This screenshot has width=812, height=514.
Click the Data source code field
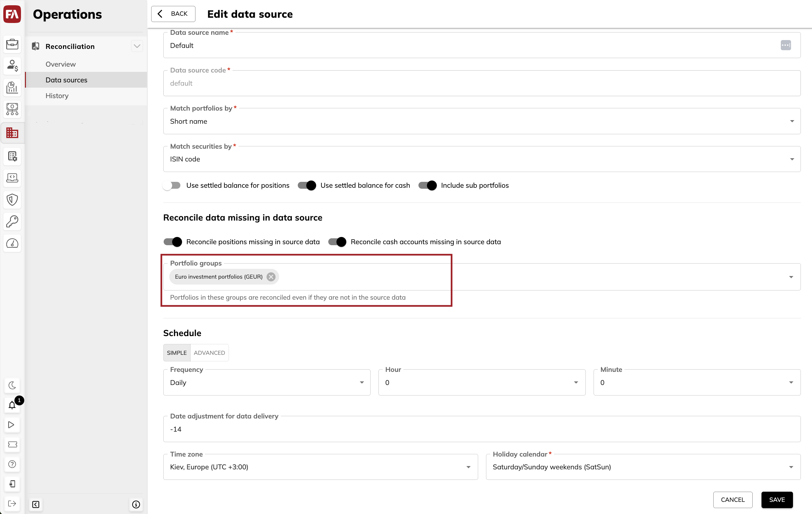coord(481,83)
